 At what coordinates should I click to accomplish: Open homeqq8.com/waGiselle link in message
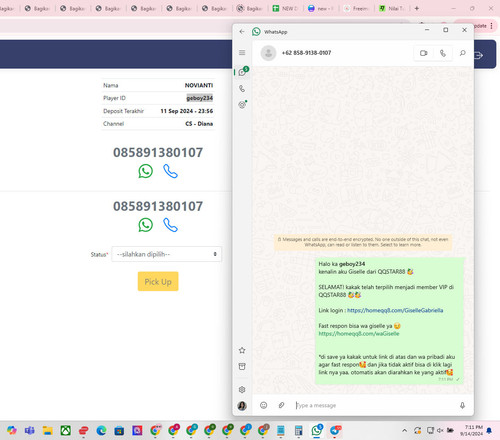click(x=359, y=334)
